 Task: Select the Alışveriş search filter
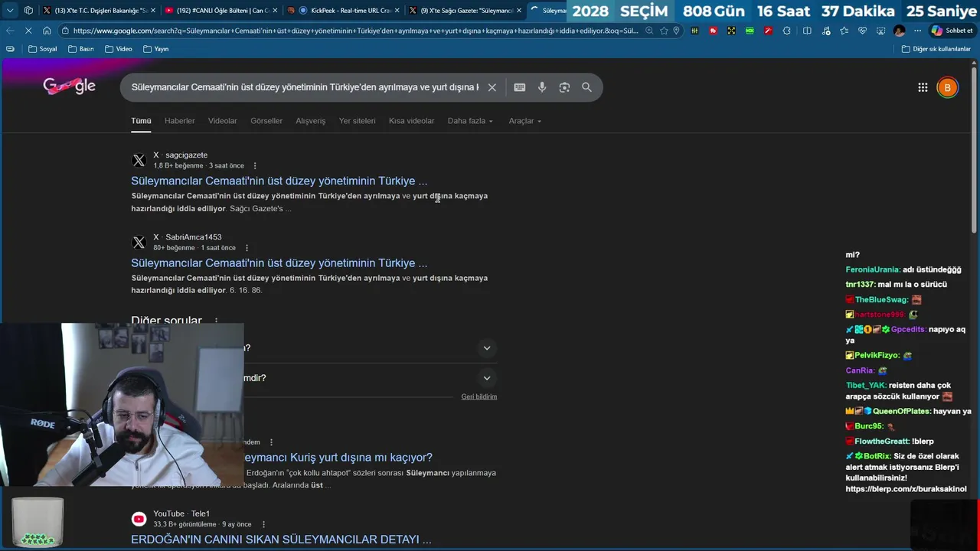point(311,121)
